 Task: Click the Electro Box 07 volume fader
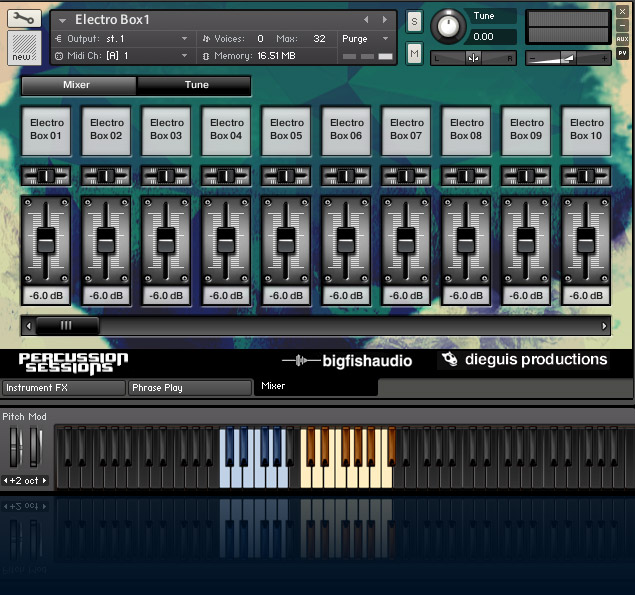406,241
